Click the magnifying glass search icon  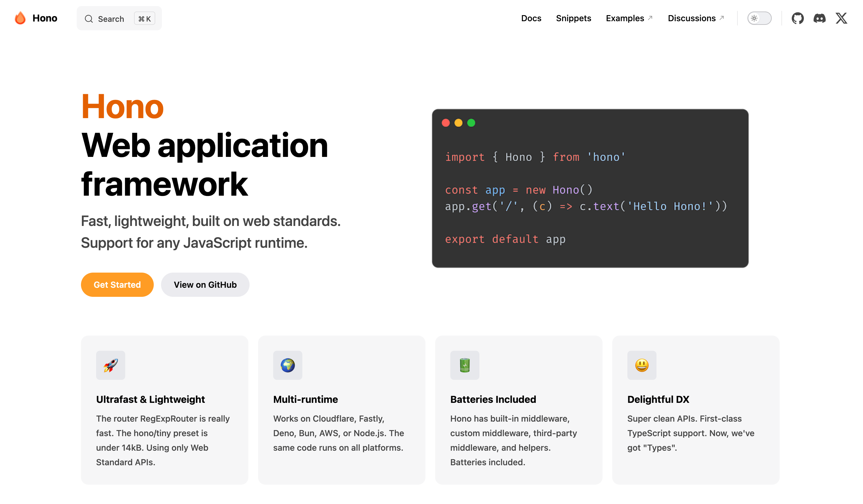(x=89, y=19)
